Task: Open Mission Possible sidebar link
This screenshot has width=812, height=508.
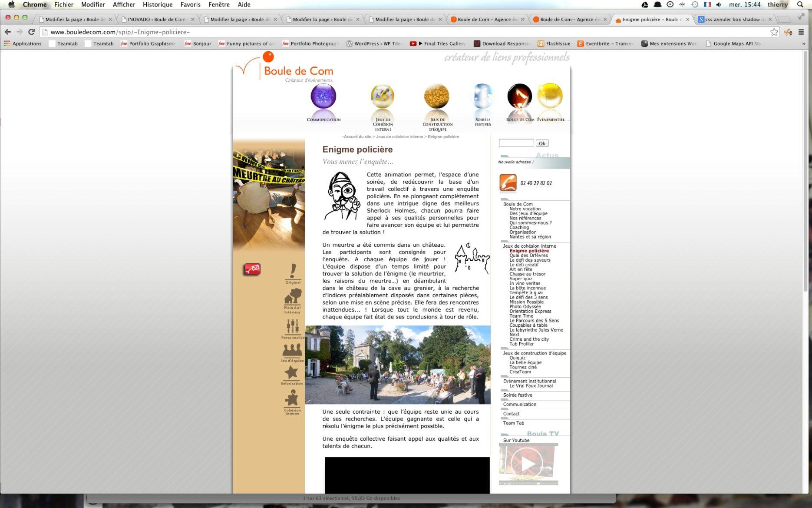Action: [x=526, y=302]
